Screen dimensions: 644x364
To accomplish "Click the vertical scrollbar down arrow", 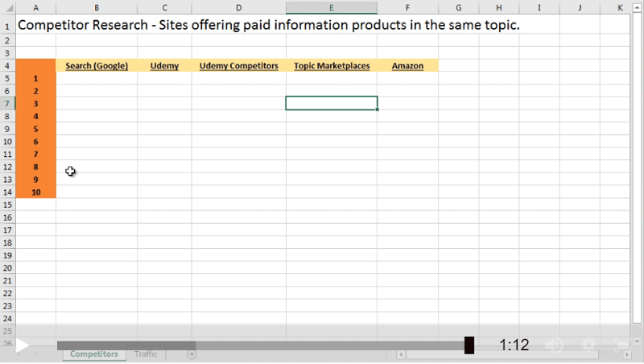I will [637, 341].
